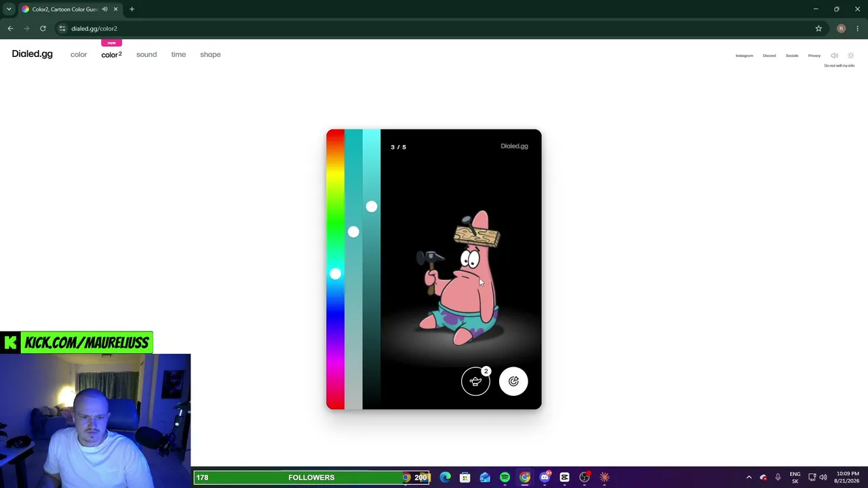Open the shape game
This screenshot has height=488, width=868.
[x=210, y=54]
